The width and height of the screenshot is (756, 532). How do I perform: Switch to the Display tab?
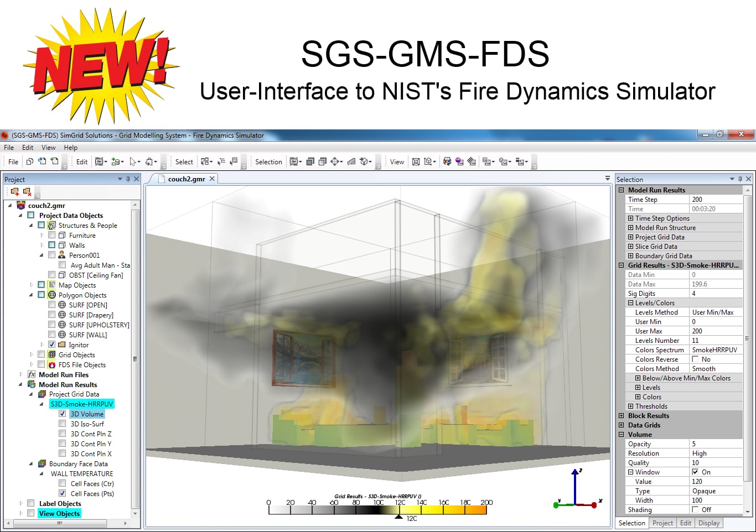[x=709, y=523]
